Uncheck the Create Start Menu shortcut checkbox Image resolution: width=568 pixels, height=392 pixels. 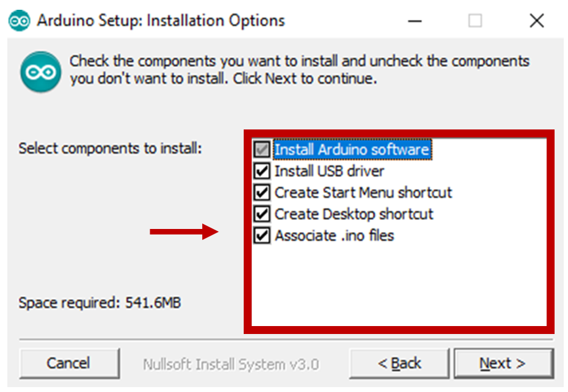pyautogui.click(x=262, y=193)
